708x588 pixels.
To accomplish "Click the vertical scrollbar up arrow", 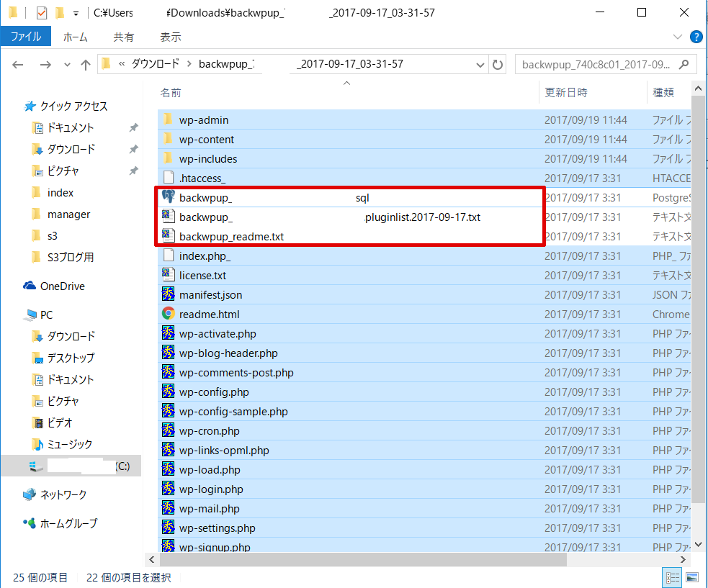I will point(698,89).
